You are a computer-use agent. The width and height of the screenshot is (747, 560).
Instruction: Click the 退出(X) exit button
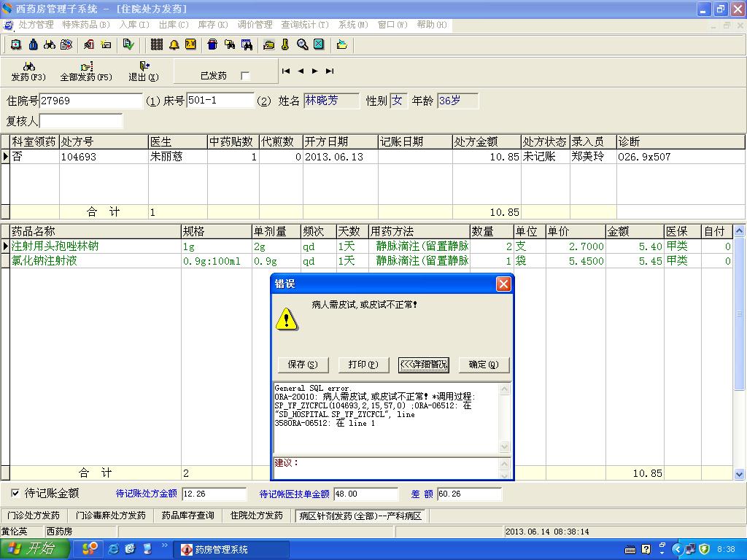click(144, 71)
